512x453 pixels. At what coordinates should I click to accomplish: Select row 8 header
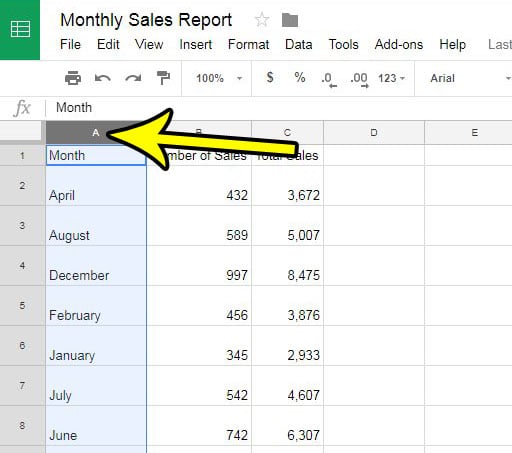click(22, 425)
